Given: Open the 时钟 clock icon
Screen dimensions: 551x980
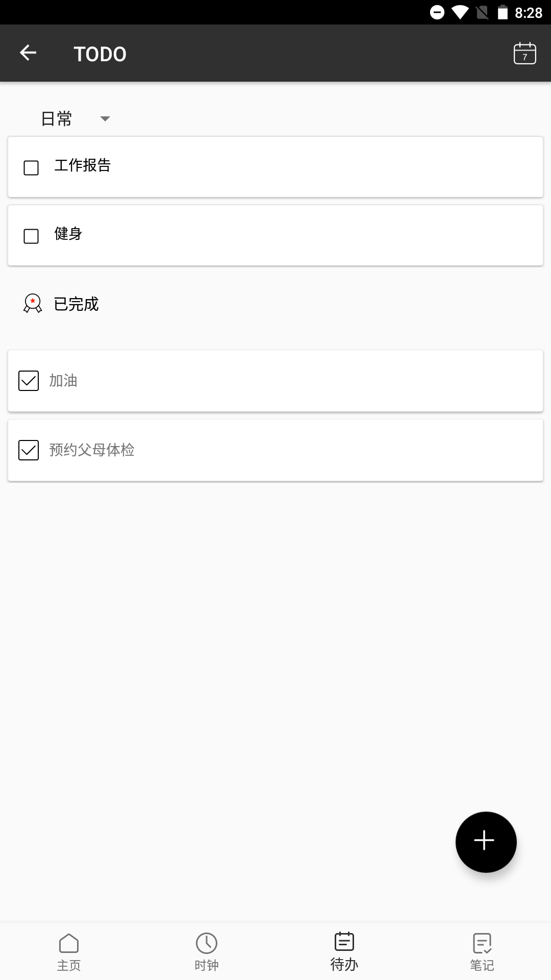Looking at the screenshot, I should [207, 944].
